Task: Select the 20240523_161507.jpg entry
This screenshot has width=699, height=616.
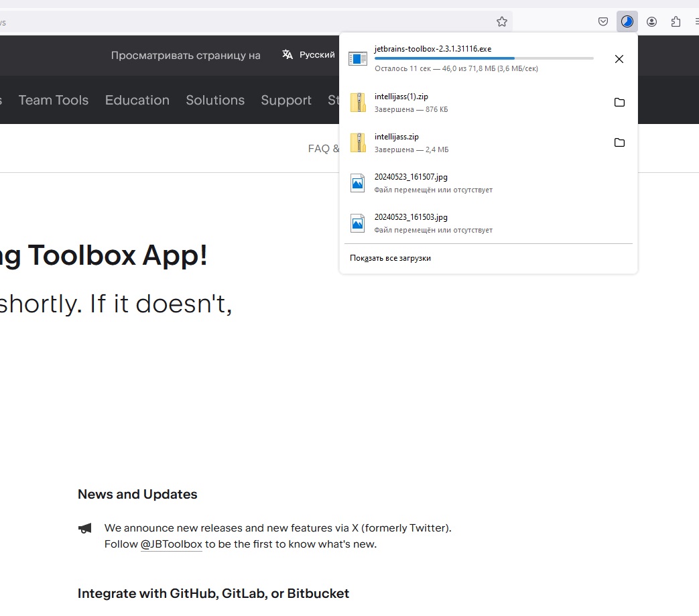Action: [489, 183]
